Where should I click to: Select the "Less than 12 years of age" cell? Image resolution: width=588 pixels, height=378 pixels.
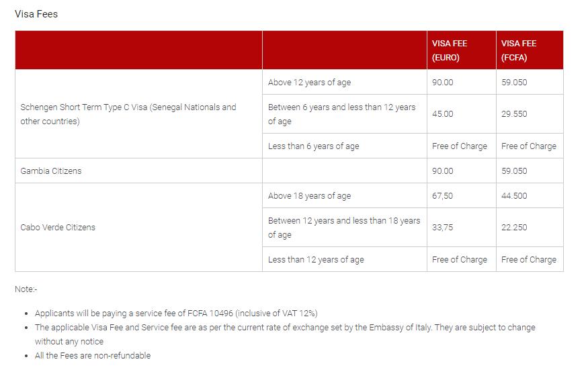pos(316,260)
